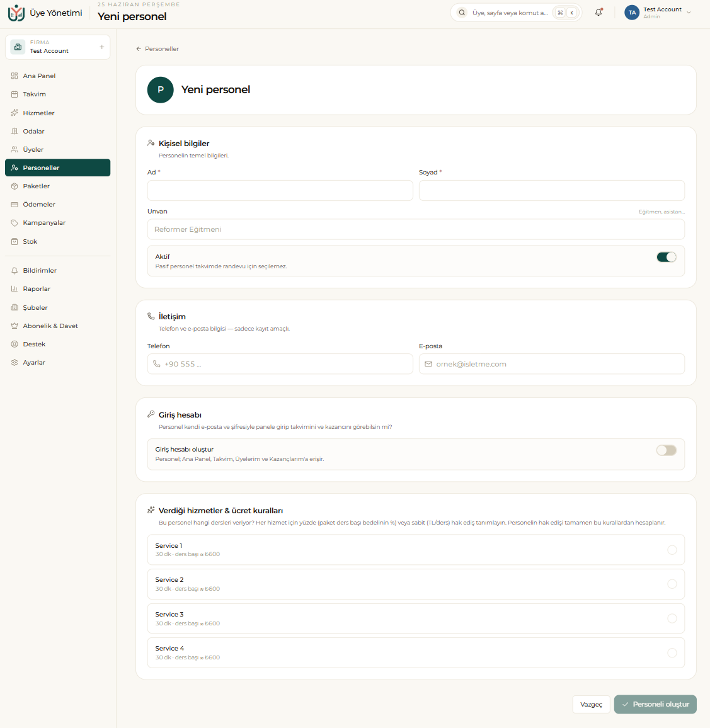
Task: Click the Üyeler people icon
Action: [x=14, y=149]
